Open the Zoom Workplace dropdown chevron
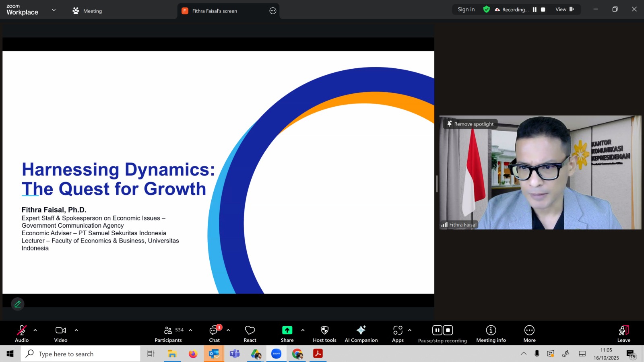 click(54, 10)
